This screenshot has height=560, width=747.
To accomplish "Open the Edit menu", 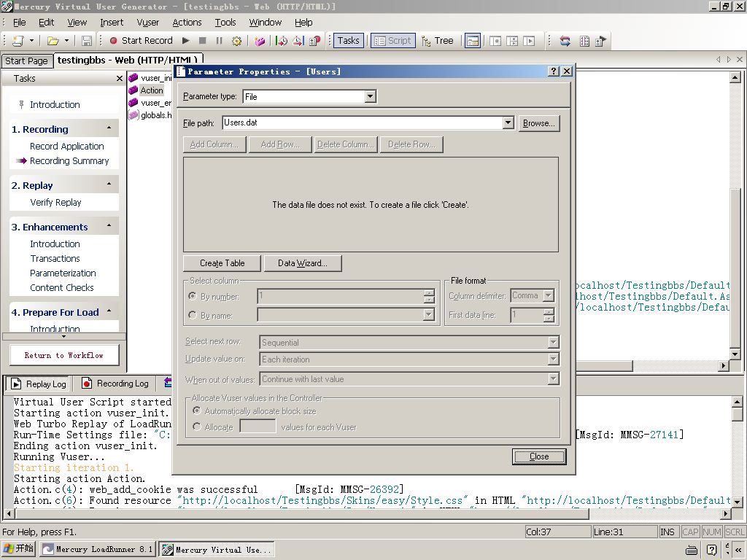I will click(46, 23).
